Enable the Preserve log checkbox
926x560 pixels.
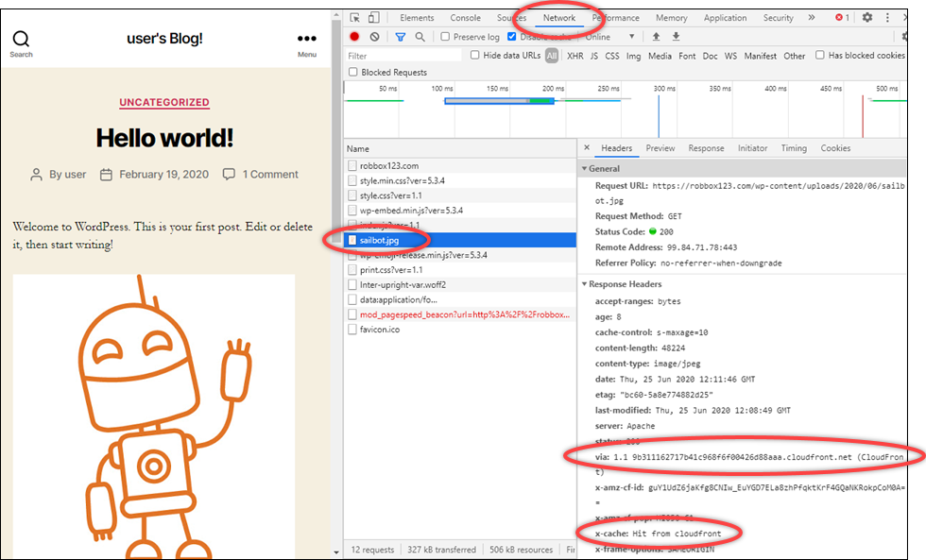(445, 37)
